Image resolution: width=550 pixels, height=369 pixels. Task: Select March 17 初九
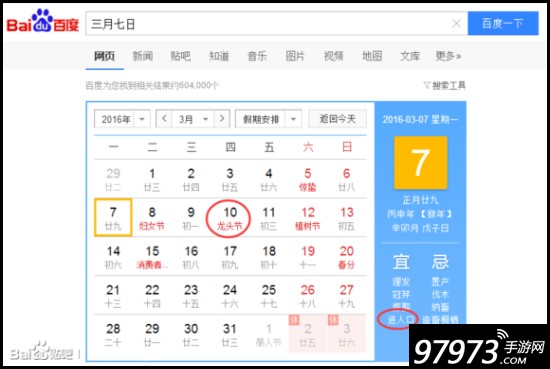point(230,257)
